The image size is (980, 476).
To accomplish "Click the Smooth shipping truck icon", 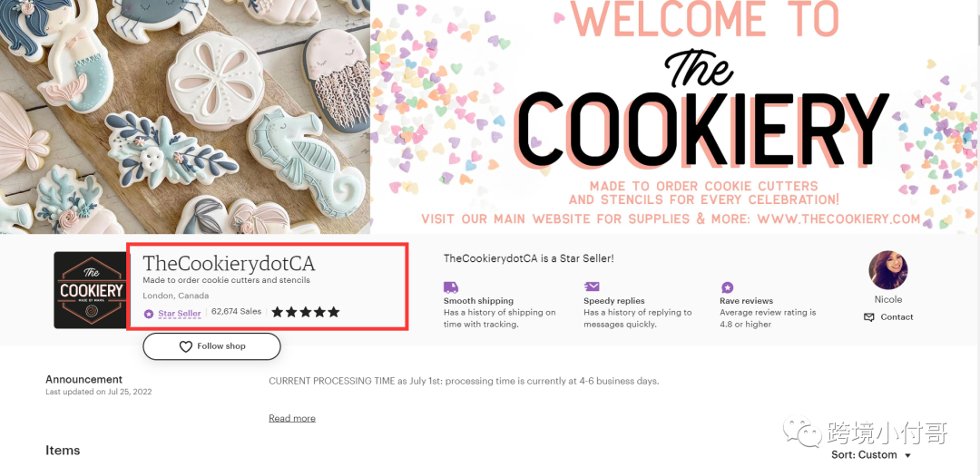I will [451, 287].
